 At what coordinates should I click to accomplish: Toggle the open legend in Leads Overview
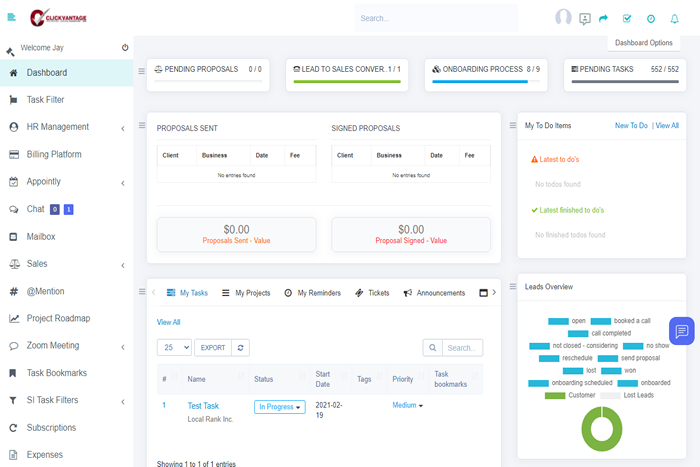pyautogui.click(x=567, y=321)
